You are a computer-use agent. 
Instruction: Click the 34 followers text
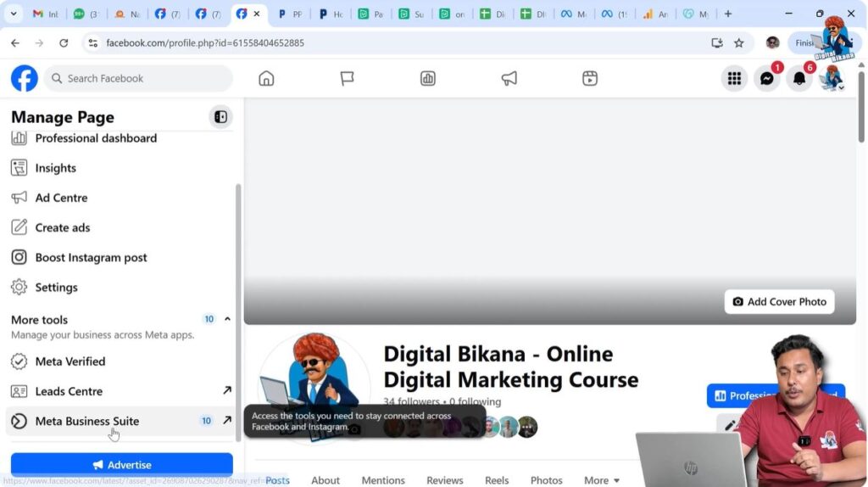(411, 401)
